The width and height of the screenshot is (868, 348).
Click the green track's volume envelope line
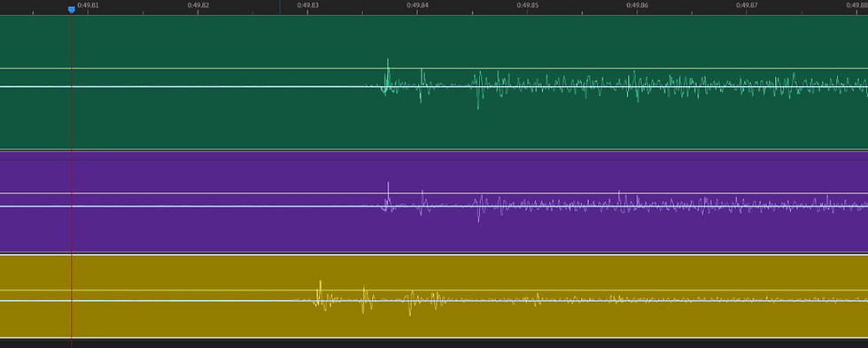pos(434,68)
